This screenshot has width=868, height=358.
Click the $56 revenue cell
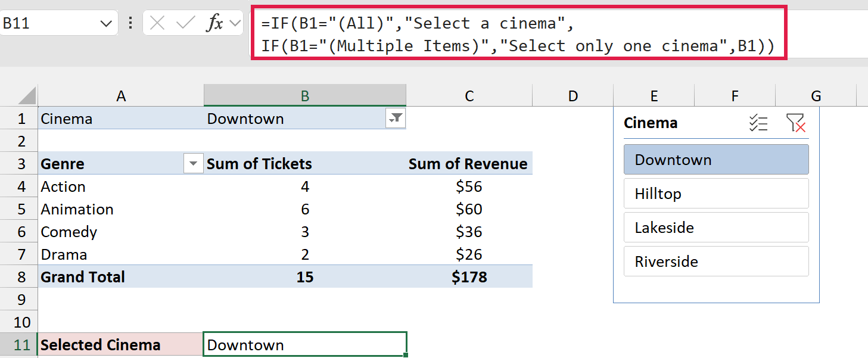click(469, 186)
